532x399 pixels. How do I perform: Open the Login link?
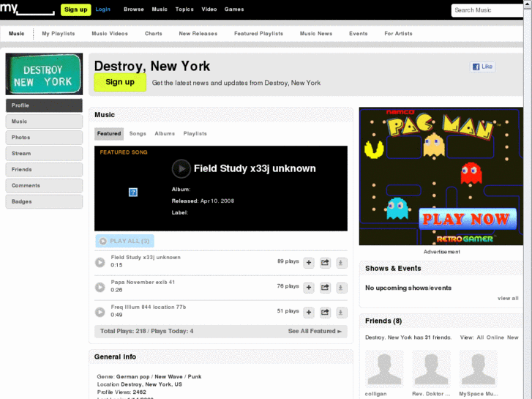tap(102, 10)
